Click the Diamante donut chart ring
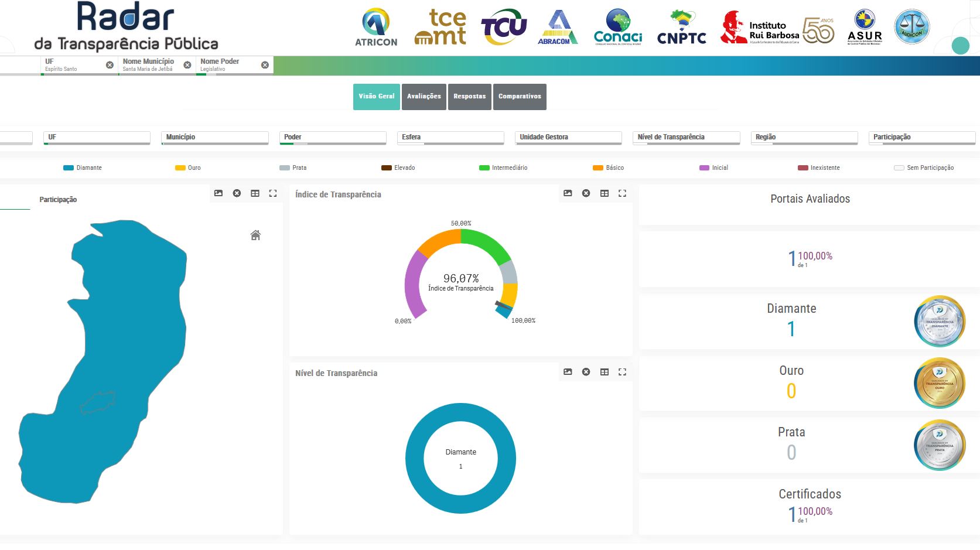This screenshot has height=550, width=980. [x=415, y=458]
